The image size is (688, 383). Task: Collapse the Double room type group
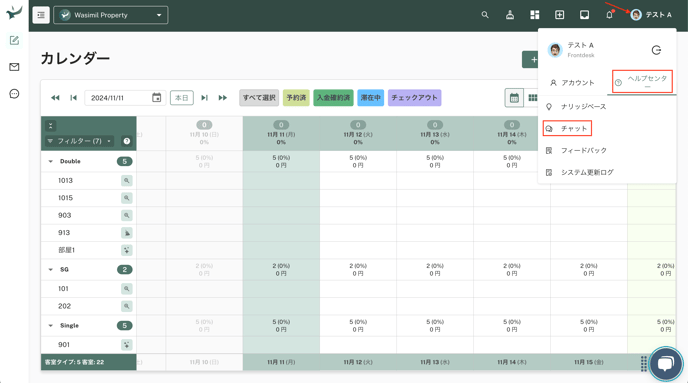coord(50,161)
